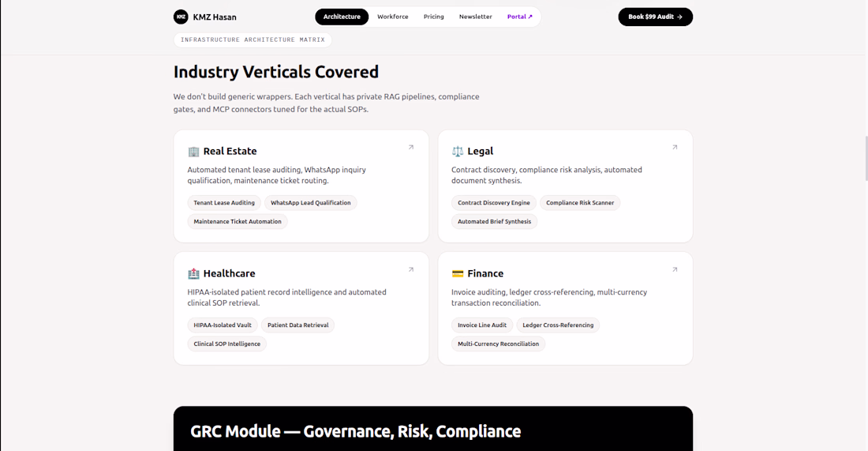Open the Healthcare card arrow icon
This screenshot has width=868, height=451.
tap(411, 270)
